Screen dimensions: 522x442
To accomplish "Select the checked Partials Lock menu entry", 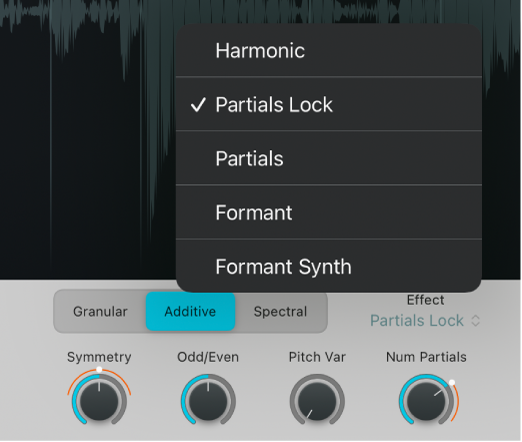I will [329, 104].
